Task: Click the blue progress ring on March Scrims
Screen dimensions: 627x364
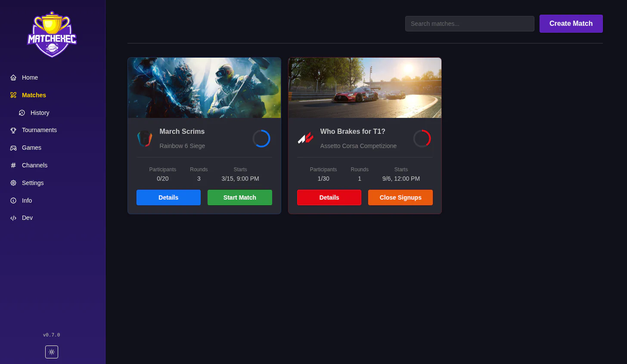Action: 261,138
